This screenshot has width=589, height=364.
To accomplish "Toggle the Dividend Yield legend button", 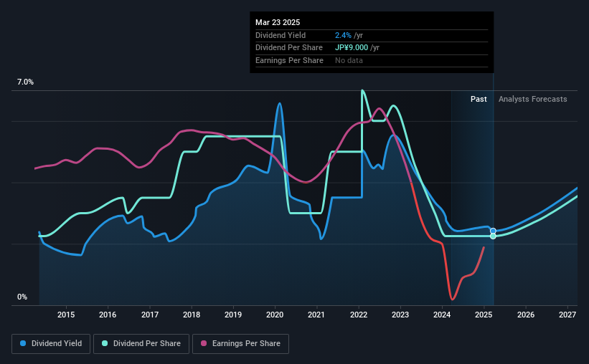I will coord(51,344).
